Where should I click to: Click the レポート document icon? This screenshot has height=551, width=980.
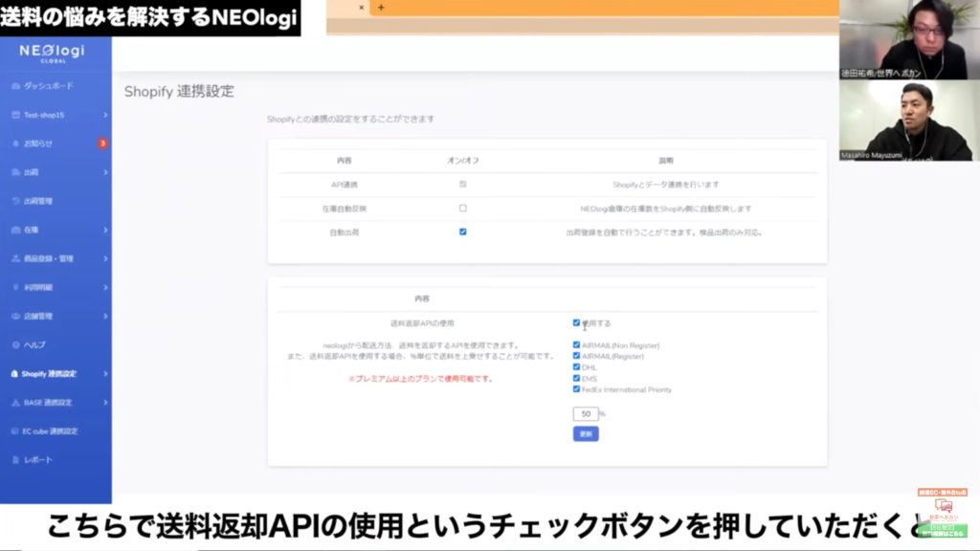(15, 460)
